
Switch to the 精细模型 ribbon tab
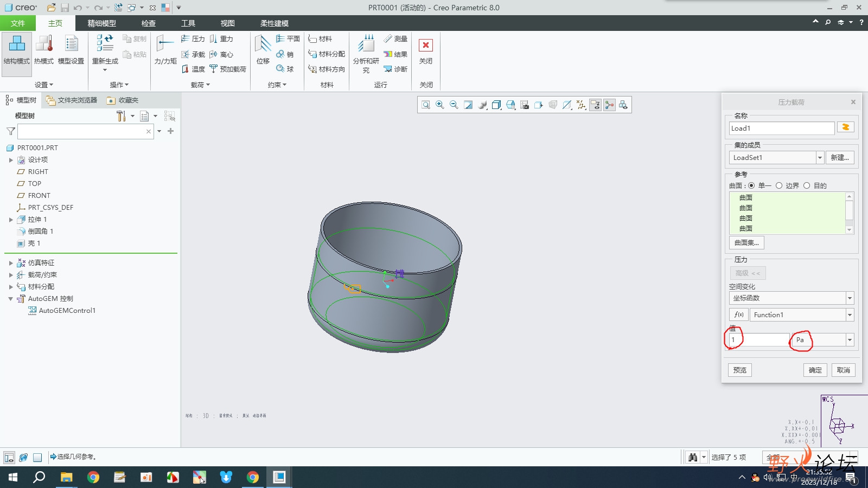tap(102, 23)
